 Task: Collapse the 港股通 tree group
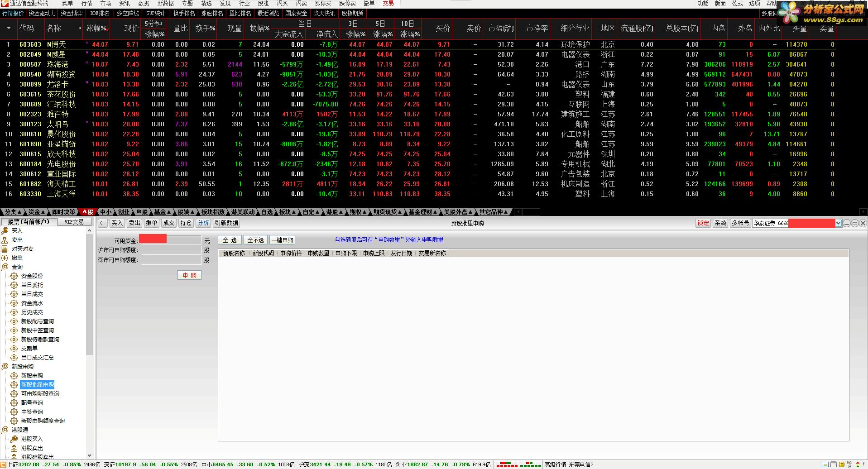tap(5, 430)
